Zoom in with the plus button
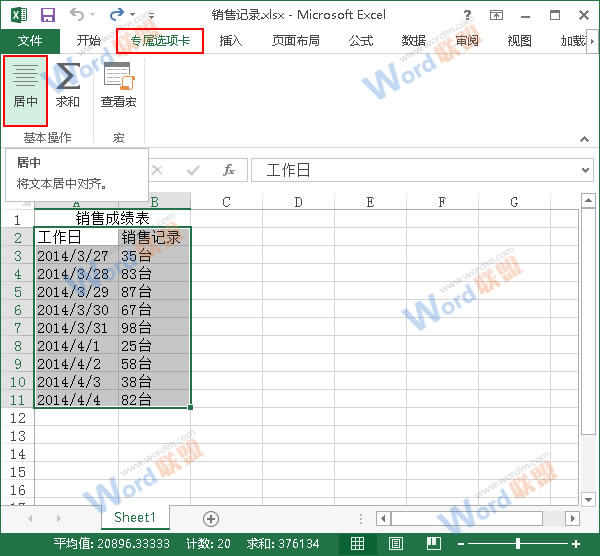Image resolution: width=600 pixels, height=556 pixels. (x=576, y=544)
